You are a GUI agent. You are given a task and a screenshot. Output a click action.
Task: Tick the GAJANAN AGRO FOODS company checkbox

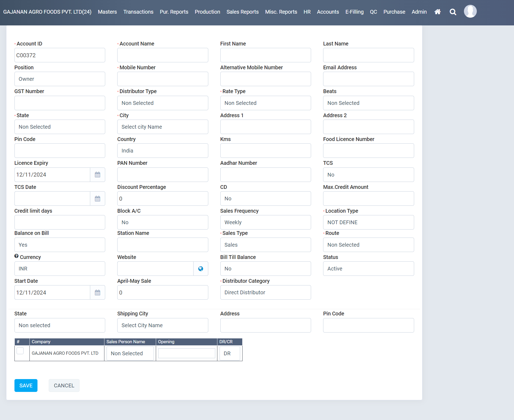click(x=20, y=351)
